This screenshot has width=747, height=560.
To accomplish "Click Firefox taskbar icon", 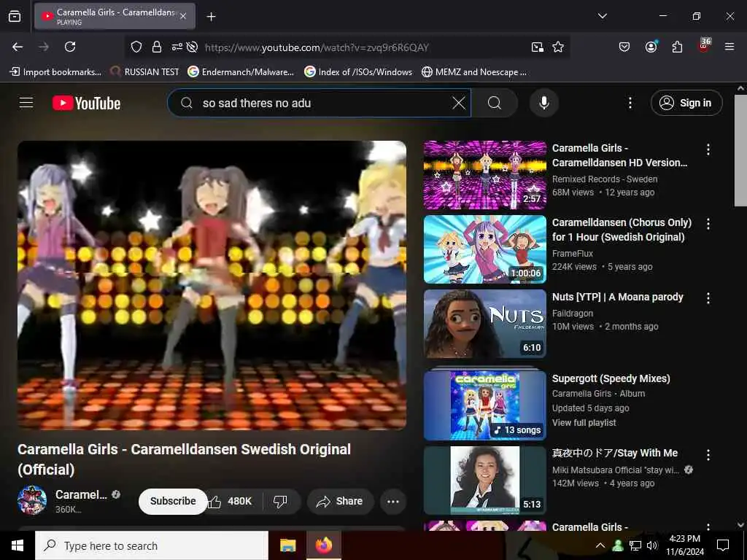I will 323,545.
